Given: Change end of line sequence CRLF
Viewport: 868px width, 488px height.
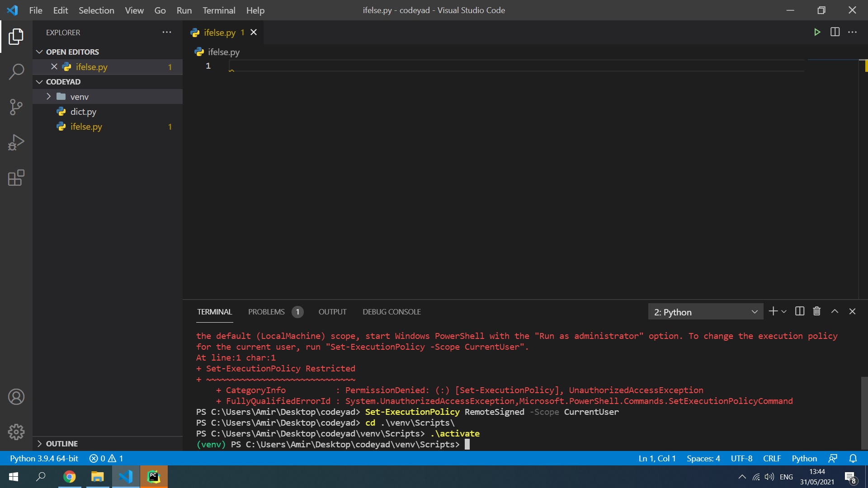Looking at the screenshot, I should 772,458.
